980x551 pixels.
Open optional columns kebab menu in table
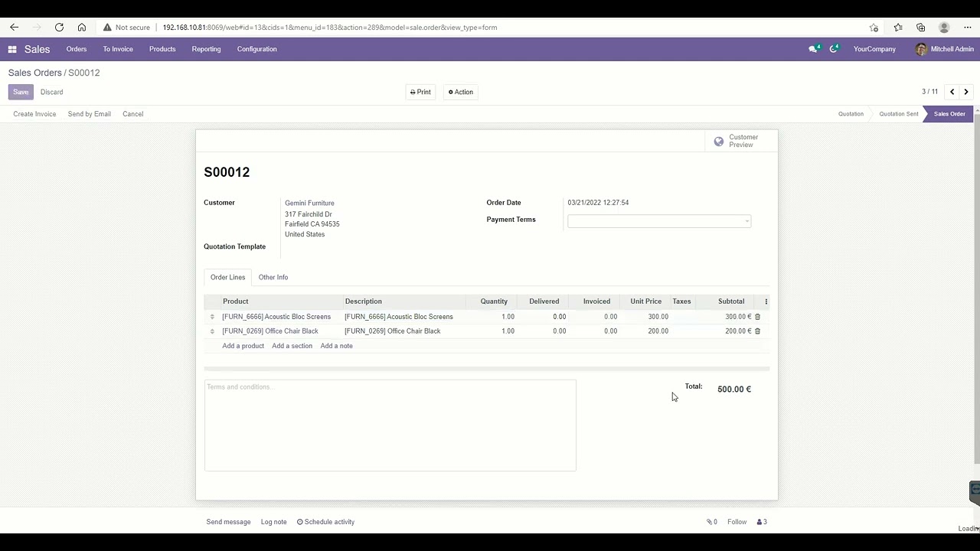(766, 302)
